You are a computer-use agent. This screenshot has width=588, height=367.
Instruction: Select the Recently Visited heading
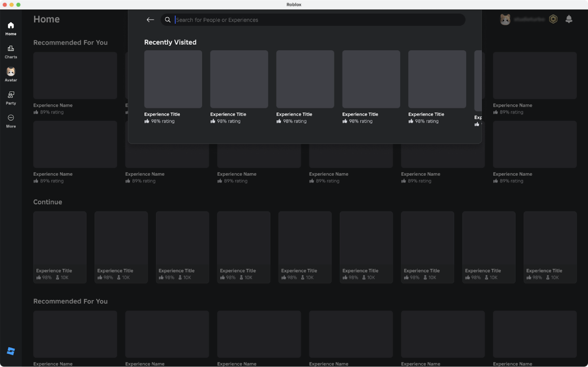pyautogui.click(x=170, y=42)
